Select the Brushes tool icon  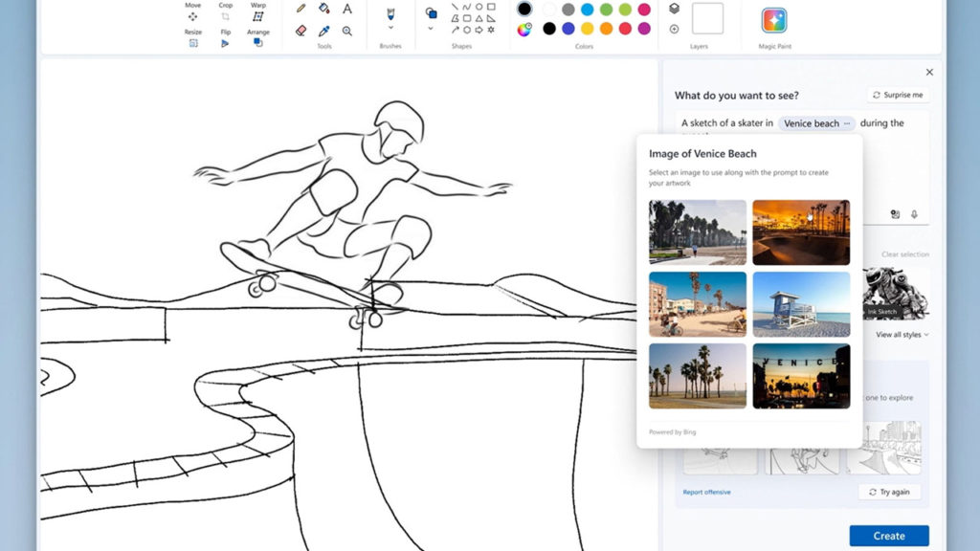390,13
